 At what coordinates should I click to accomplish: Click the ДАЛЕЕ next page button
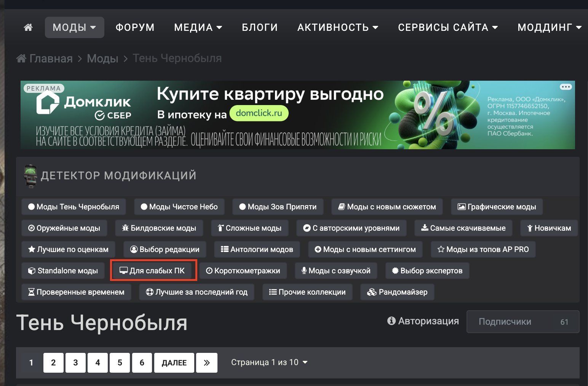tap(174, 363)
